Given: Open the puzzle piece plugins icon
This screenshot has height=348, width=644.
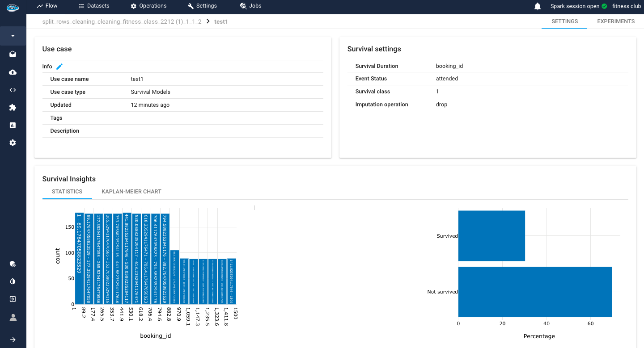Looking at the screenshot, I should 13,108.
